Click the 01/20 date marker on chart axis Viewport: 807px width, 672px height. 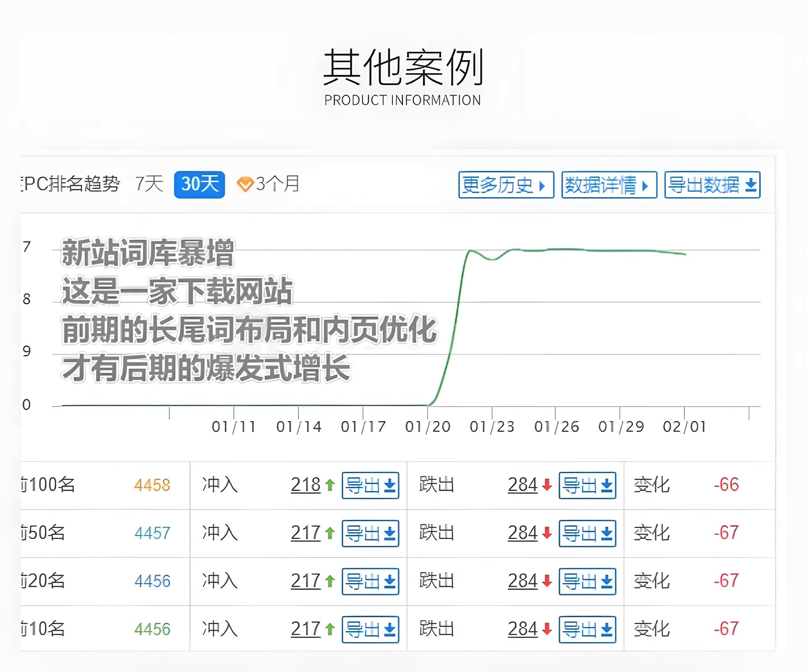tap(428, 426)
